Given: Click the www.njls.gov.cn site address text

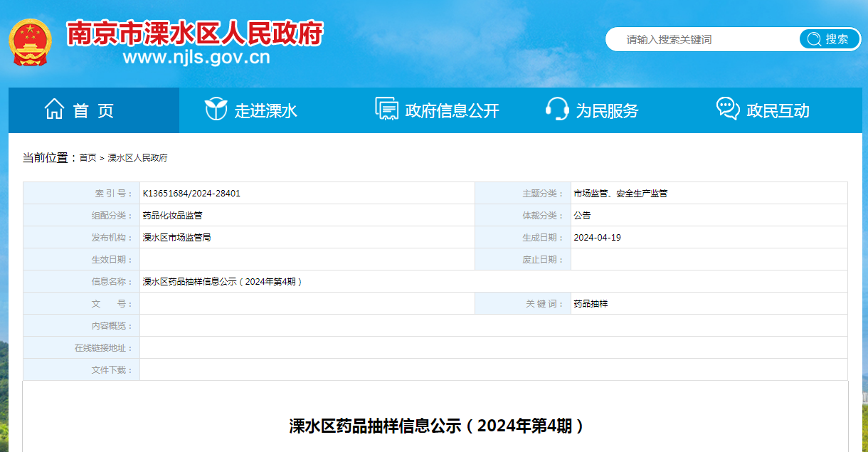Looking at the screenshot, I should [x=196, y=58].
